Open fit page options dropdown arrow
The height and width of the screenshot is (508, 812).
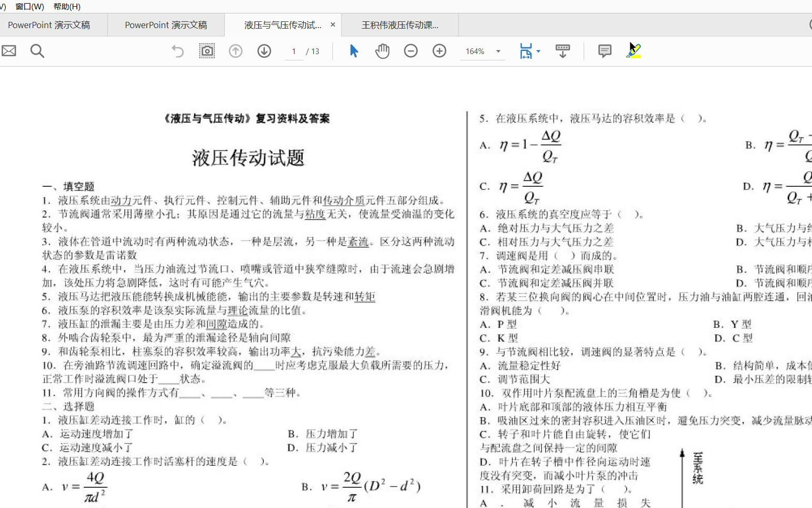[x=538, y=52]
